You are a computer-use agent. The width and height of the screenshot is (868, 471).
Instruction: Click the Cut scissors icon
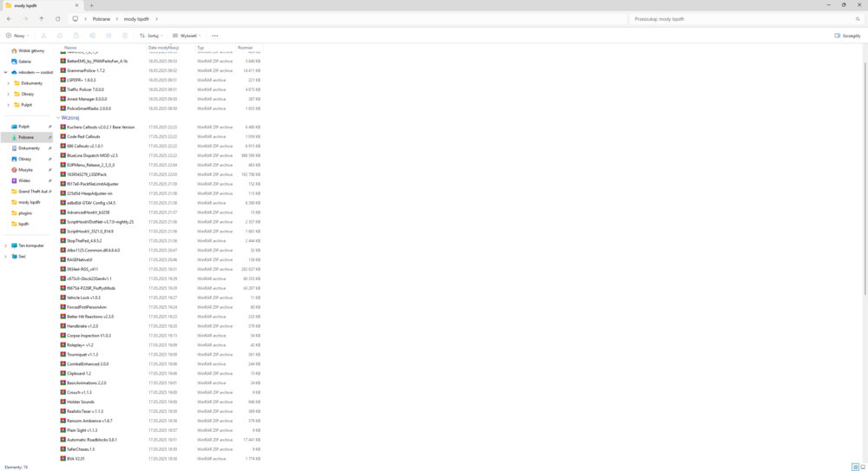click(x=43, y=36)
